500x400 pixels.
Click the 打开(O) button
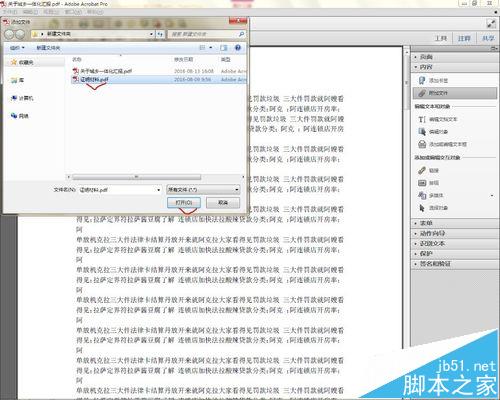[x=184, y=203]
